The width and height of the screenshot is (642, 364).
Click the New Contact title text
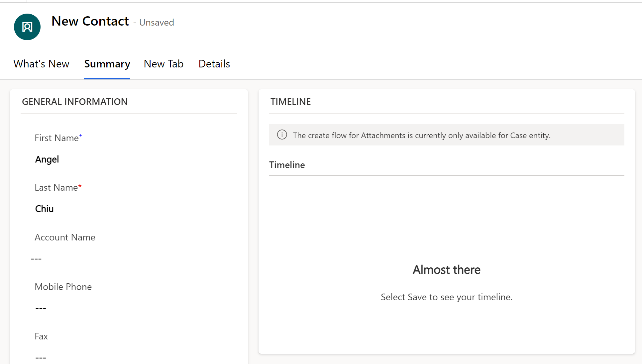pyautogui.click(x=90, y=21)
